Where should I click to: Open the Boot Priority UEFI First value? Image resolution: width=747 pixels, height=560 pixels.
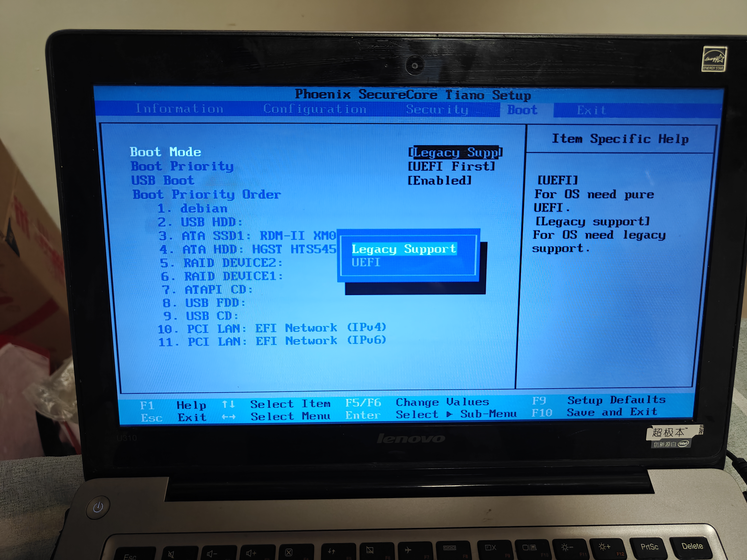coord(451,166)
